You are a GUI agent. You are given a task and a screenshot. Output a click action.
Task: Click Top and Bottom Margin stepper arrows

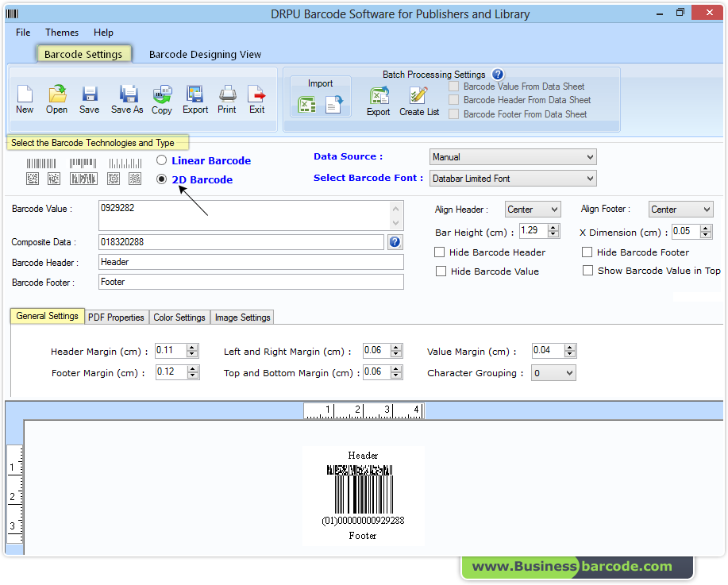pyautogui.click(x=396, y=372)
